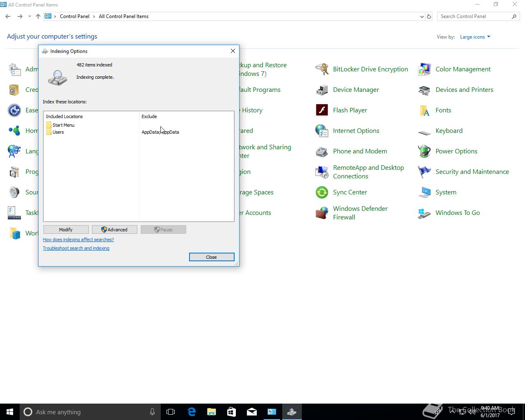
Task: Select Start Menu in Included Locations
Action: coord(64,125)
